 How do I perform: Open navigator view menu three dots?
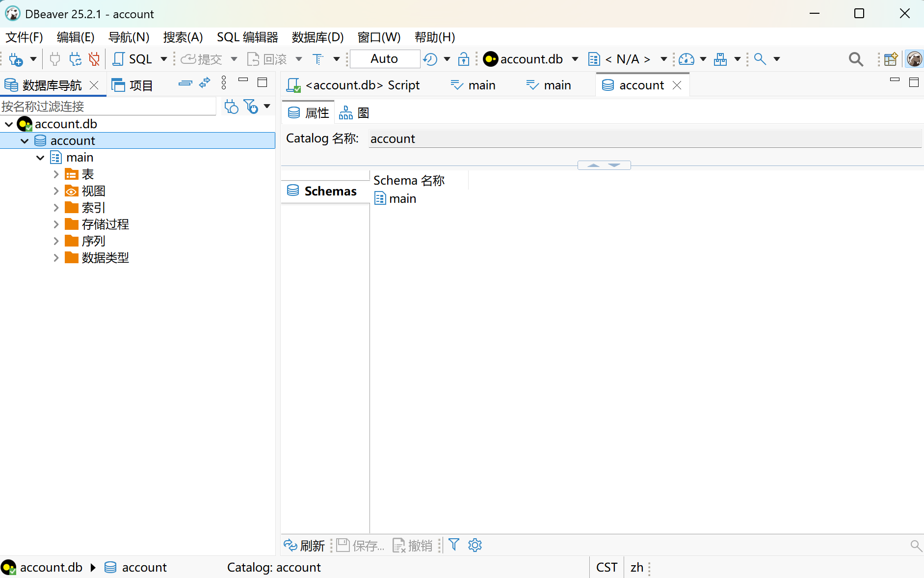tap(224, 83)
